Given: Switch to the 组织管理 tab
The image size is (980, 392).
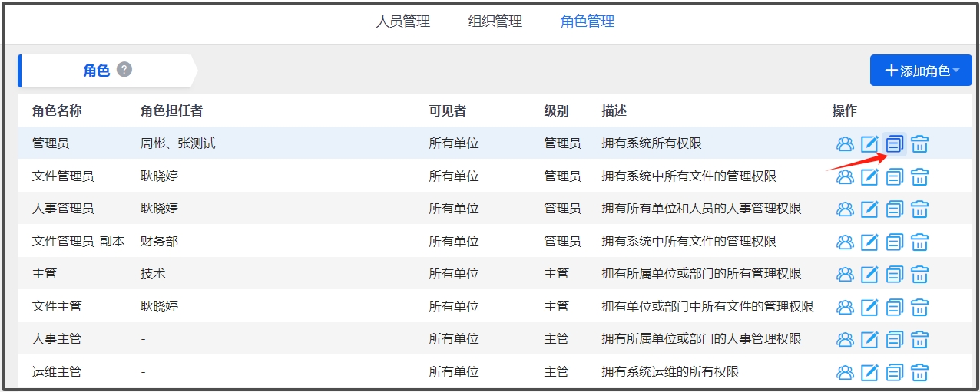Looking at the screenshot, I should pyautogui.click(x=495, y=21).
